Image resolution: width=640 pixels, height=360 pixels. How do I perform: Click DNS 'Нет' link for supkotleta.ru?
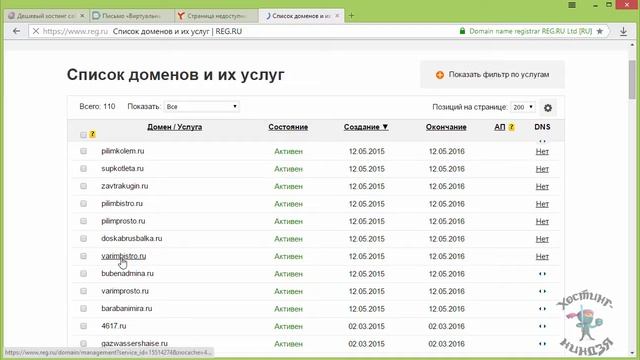coord(542,169)
